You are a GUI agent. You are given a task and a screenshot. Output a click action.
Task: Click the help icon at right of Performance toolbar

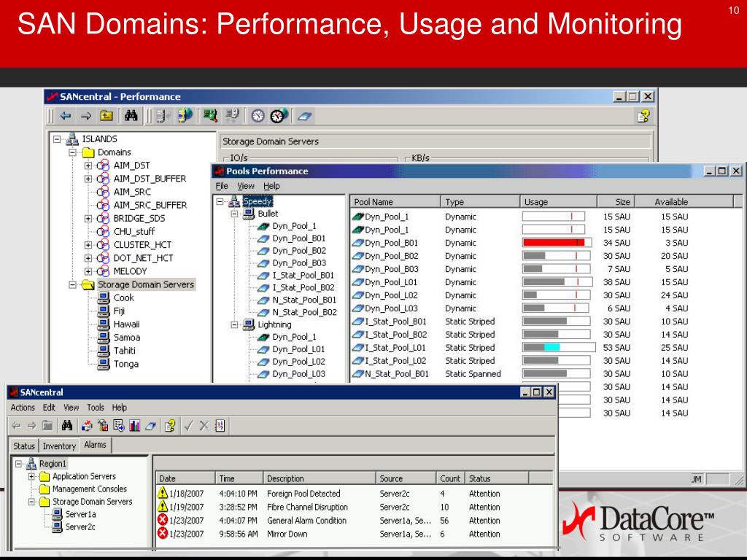(643, 115)
